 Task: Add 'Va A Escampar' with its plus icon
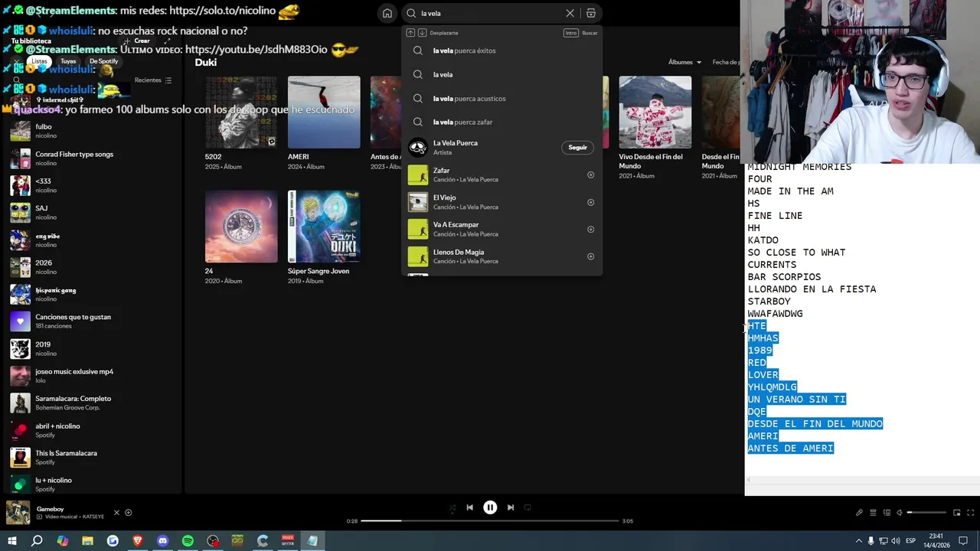(x=590, y=229)
